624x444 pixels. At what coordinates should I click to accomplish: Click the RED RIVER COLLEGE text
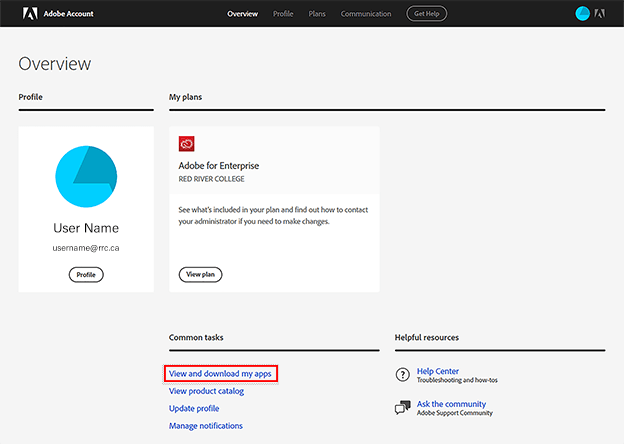coord(211,179)
